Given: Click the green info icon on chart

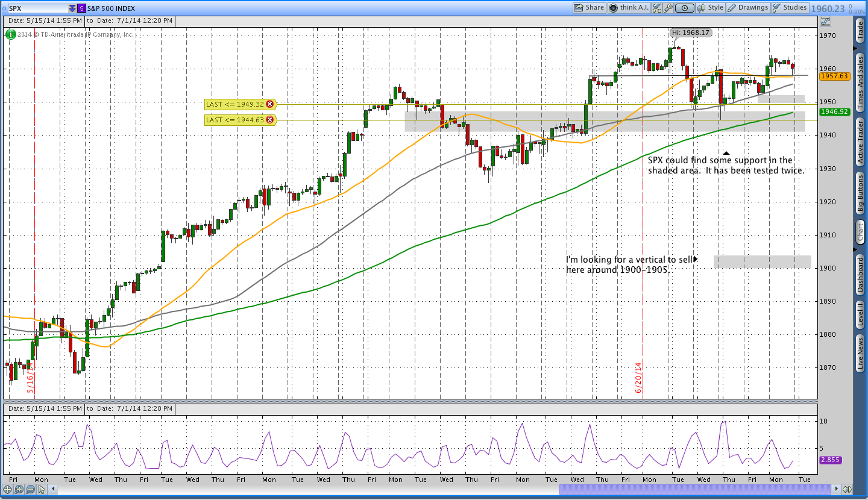Looking at the screenshot, I should point(10,34).
